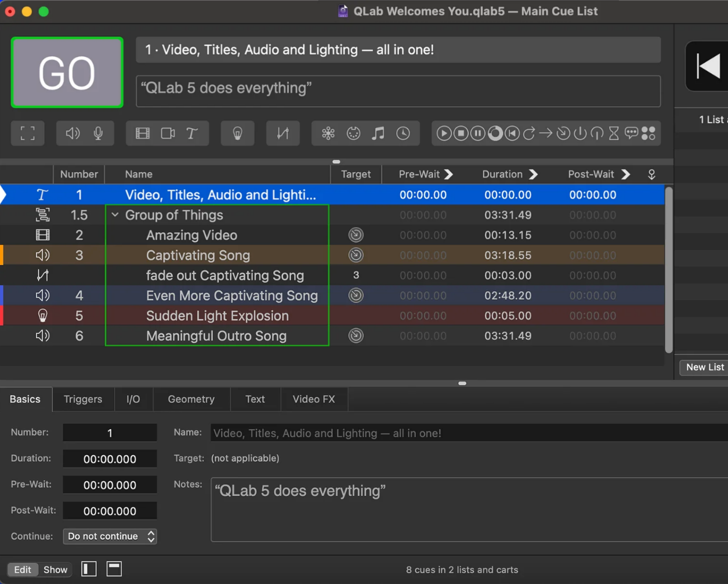Add a Camera cue from toolbar
Screen dimensions: 728x584
tap(168, 133)
